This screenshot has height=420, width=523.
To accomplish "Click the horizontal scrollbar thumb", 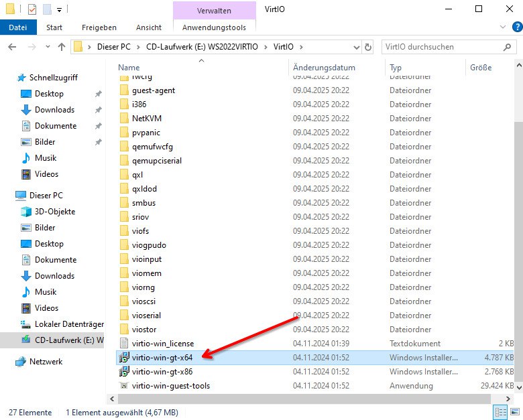I will [304, 399].
